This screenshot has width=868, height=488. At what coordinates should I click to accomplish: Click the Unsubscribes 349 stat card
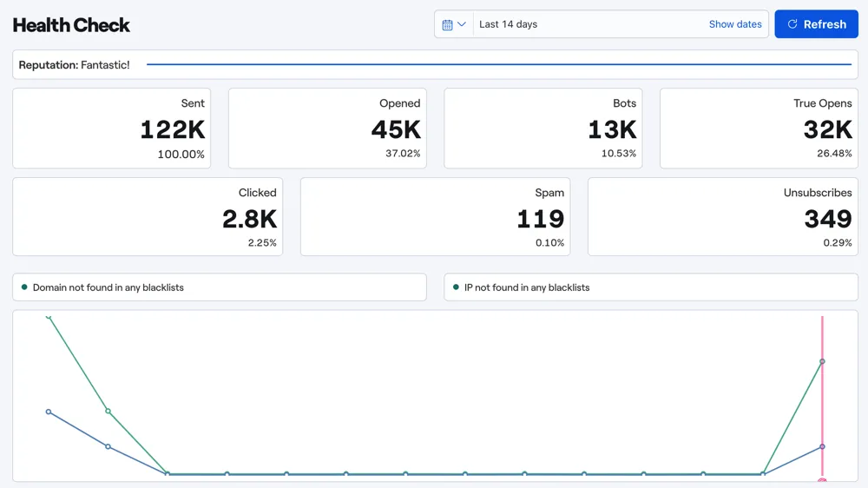coord(723,217)
